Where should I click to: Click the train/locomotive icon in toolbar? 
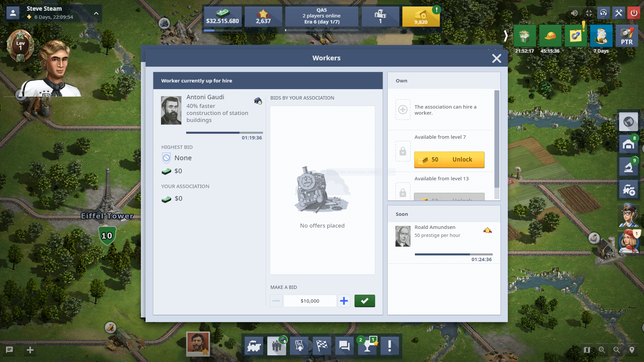(254, 346)
